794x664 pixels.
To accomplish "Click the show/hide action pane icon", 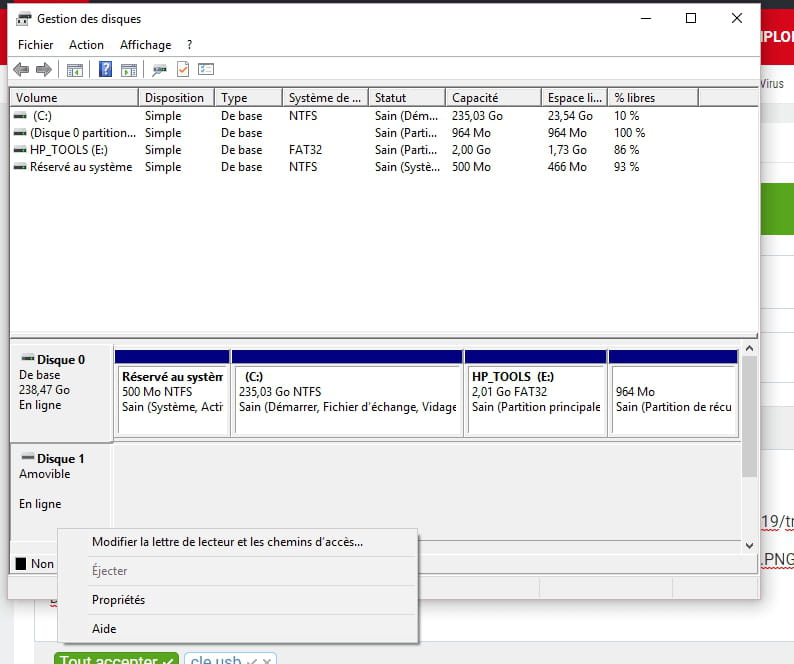I will point(128,70).
